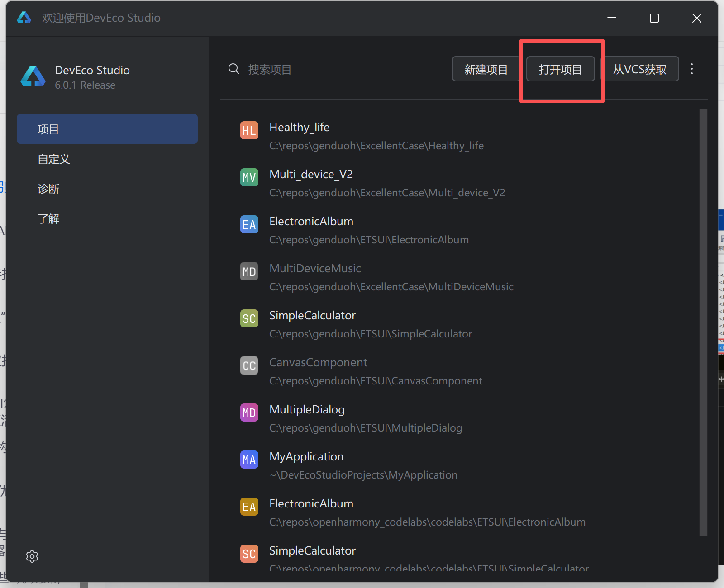Click the orange SC icon for openharmony SimpleCalculator
The width and height of the screenshot is (724, 588).
click(249, 554)
